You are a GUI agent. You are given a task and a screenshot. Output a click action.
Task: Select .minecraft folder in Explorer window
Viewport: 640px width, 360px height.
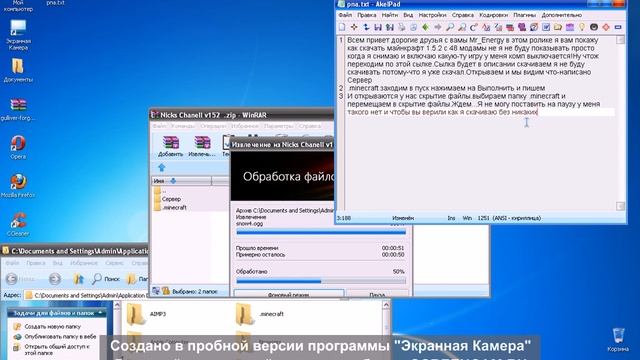[x=260, y=314]
